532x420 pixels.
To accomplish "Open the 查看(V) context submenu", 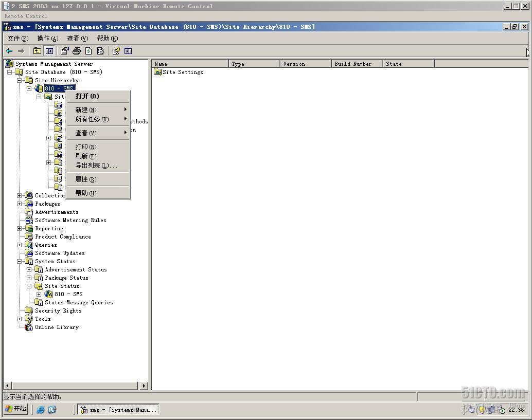I will [98, 133].
